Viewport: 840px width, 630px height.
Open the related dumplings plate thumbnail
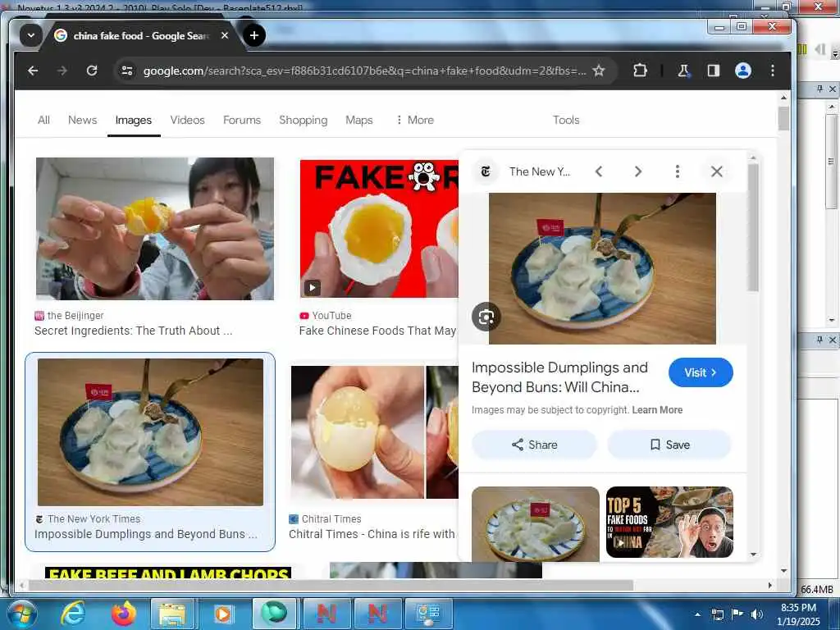point(536,524)
